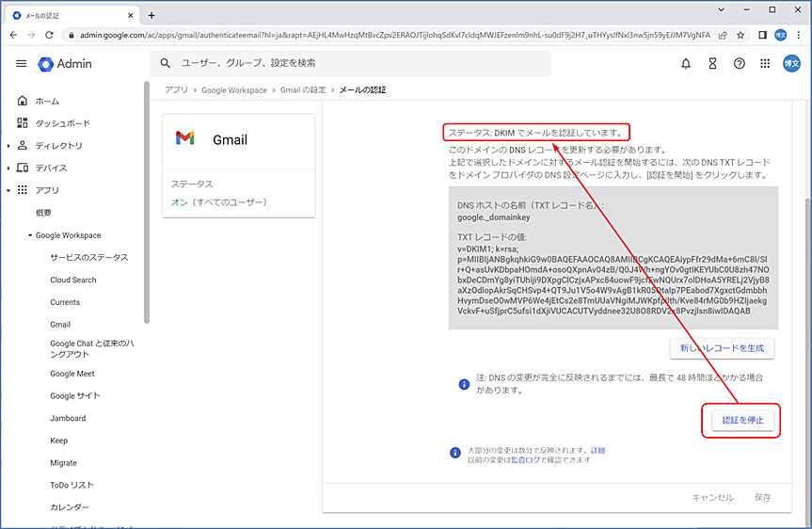Click the Google Admin logo

(x=65, y=64)
